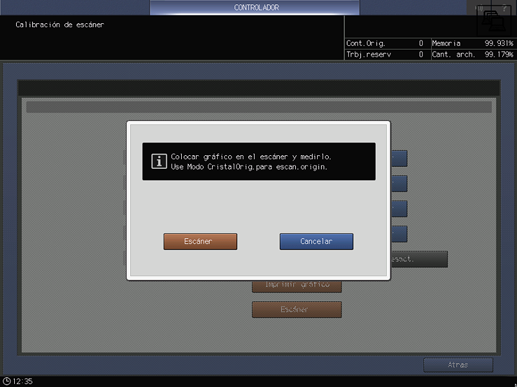The height and width of the screenshot is (387, 517).
Task: Click the info icon in message box
Action: (159, 162)
